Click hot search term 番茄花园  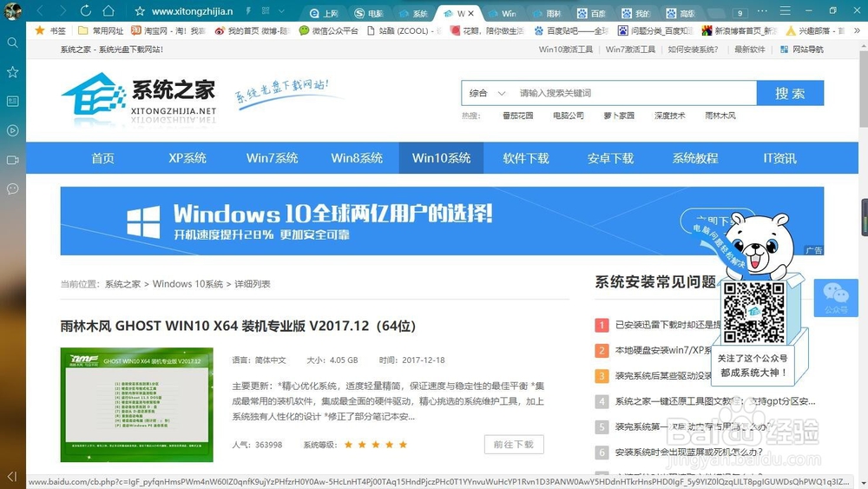click(x=517, y=116)
